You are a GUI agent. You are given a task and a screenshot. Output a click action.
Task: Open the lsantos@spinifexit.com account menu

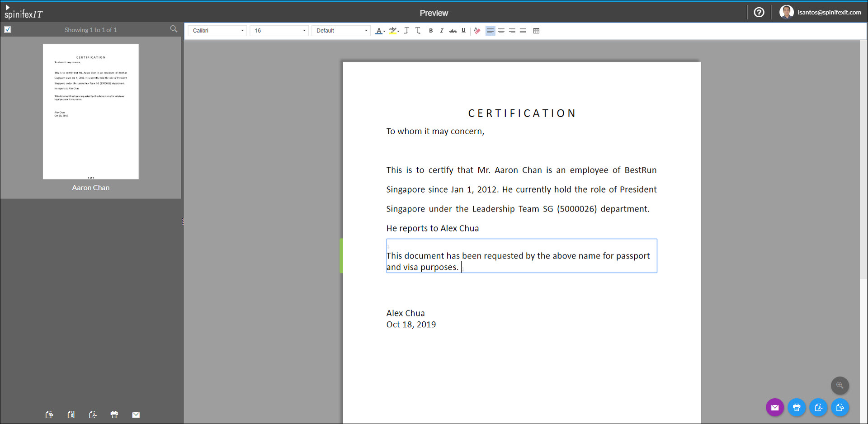point(821,12)
